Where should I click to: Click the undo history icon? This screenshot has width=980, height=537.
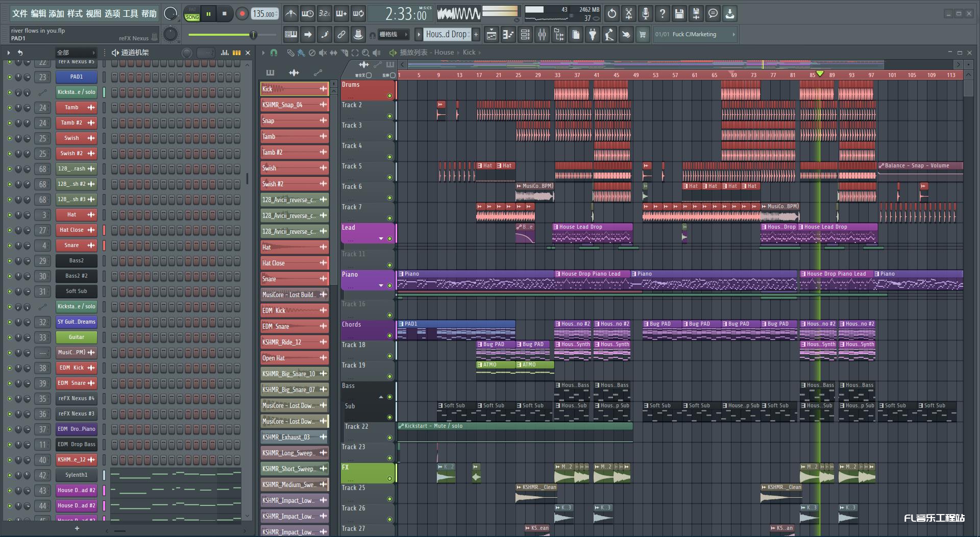[x=612, y=14]
